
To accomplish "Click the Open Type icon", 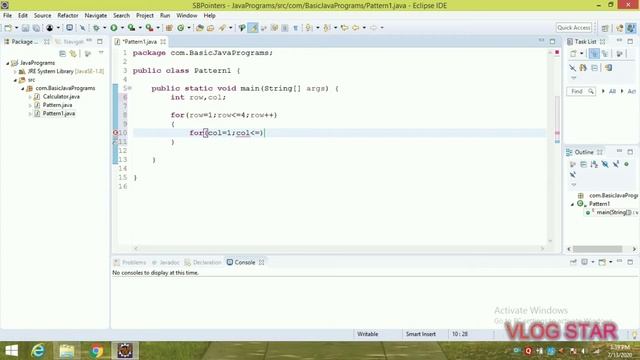I will coord(200,28).
